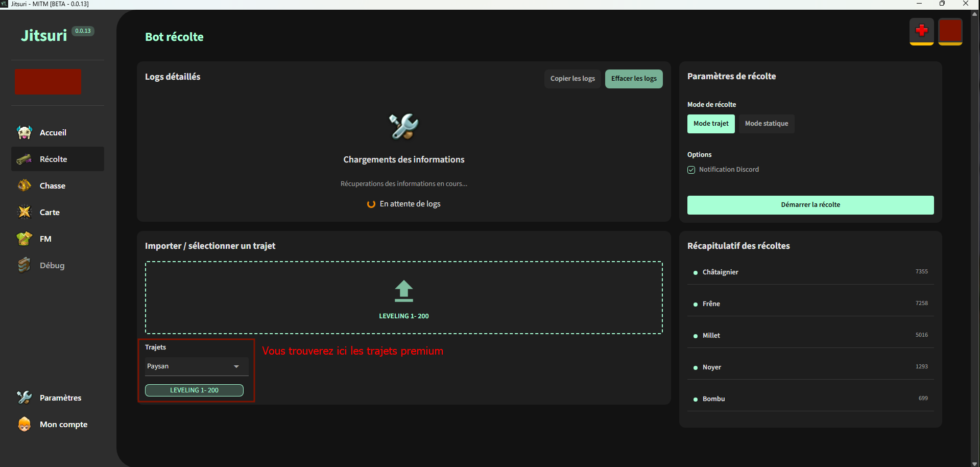Click the LEVELING 1-200 label in drop zone
The height and width of the screenshot is (467, 980).
pyautogui.click(x=404, y=316)
